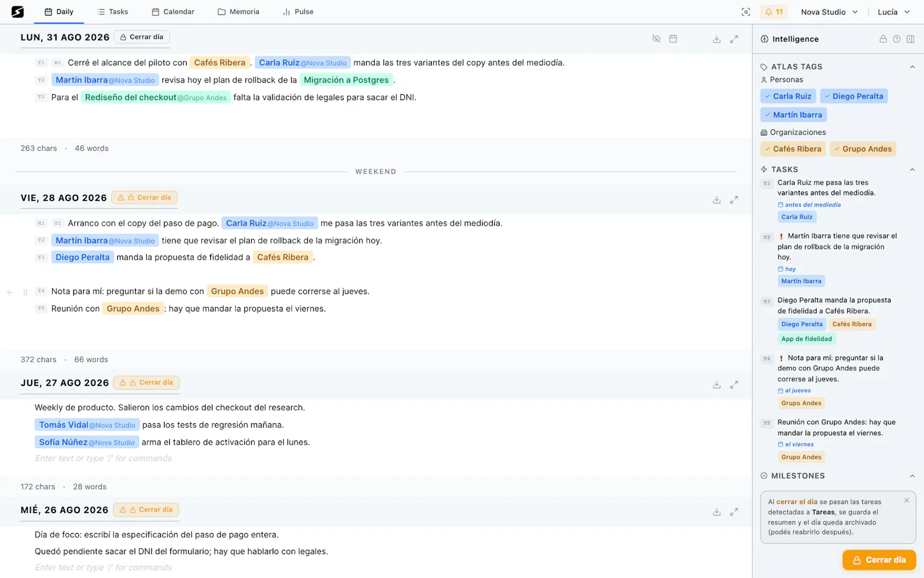
Task: Click the drag handle beside 'Nota para mí'
Action: click(25, 292)
